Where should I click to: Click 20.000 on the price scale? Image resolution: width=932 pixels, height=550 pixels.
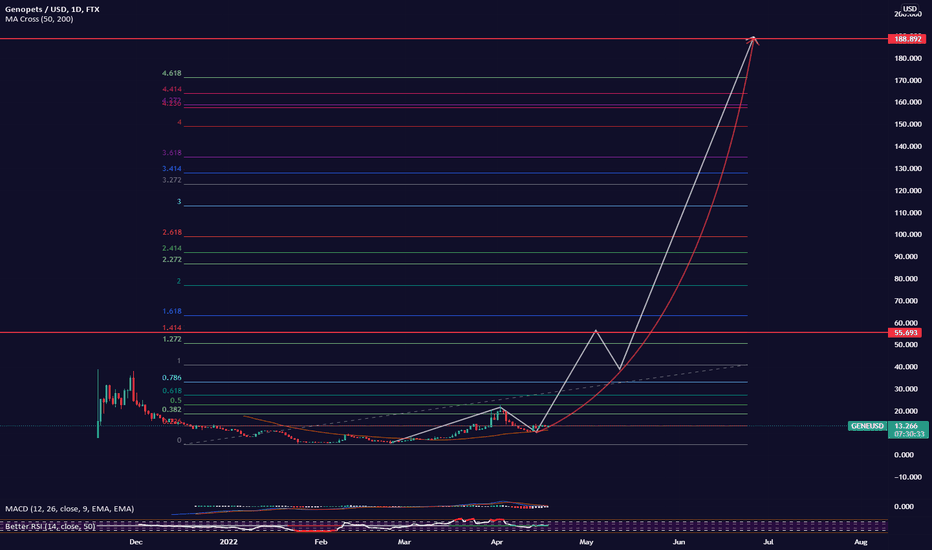[x=906, y=411]
